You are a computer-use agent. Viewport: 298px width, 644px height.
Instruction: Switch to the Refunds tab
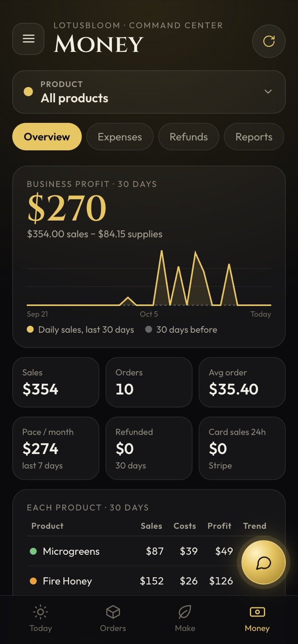click(x=189, y=137)
